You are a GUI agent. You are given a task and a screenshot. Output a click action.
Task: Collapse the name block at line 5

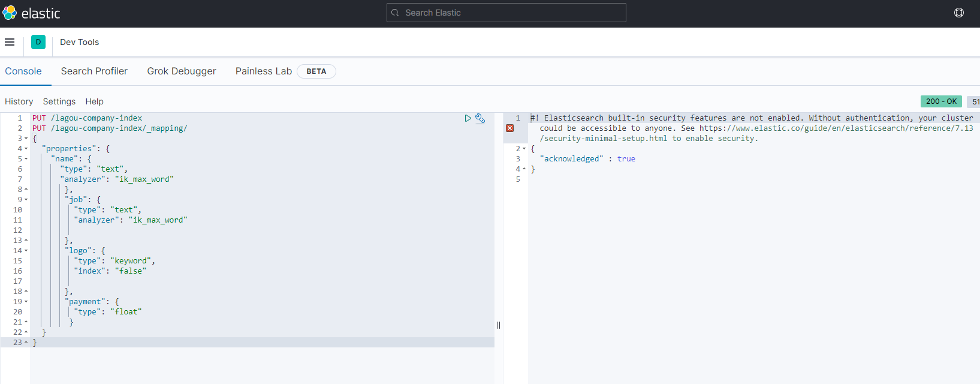pyautogui.click(x=26, y=159)
